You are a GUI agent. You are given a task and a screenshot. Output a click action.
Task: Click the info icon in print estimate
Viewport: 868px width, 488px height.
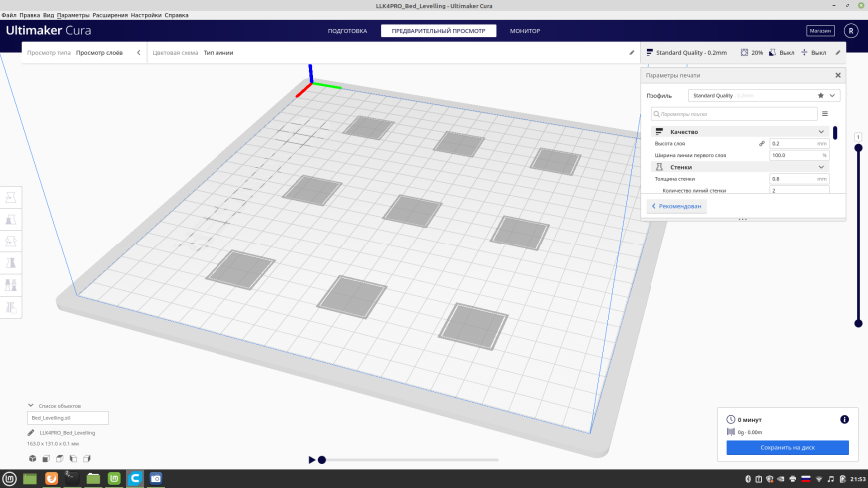[x=844, y=419]
